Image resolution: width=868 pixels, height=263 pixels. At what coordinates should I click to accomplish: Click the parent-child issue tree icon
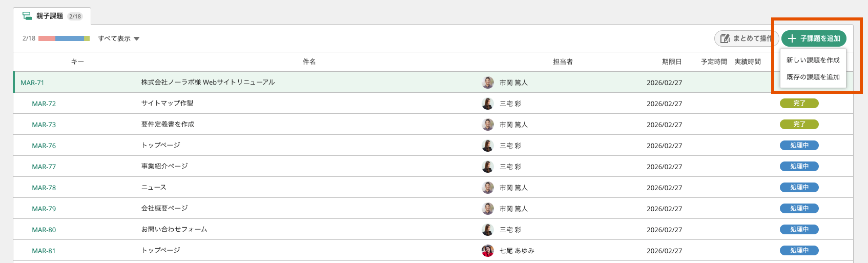pos(27,16)
